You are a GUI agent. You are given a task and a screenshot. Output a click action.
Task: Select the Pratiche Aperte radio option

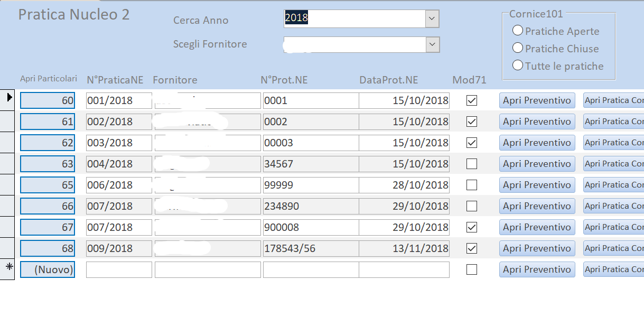[518, 31]
